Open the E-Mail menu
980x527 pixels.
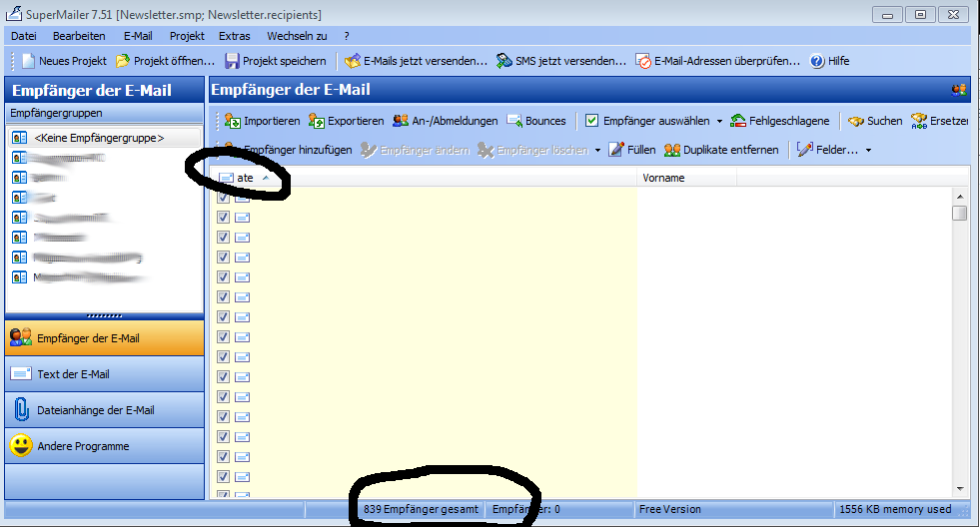138,36
